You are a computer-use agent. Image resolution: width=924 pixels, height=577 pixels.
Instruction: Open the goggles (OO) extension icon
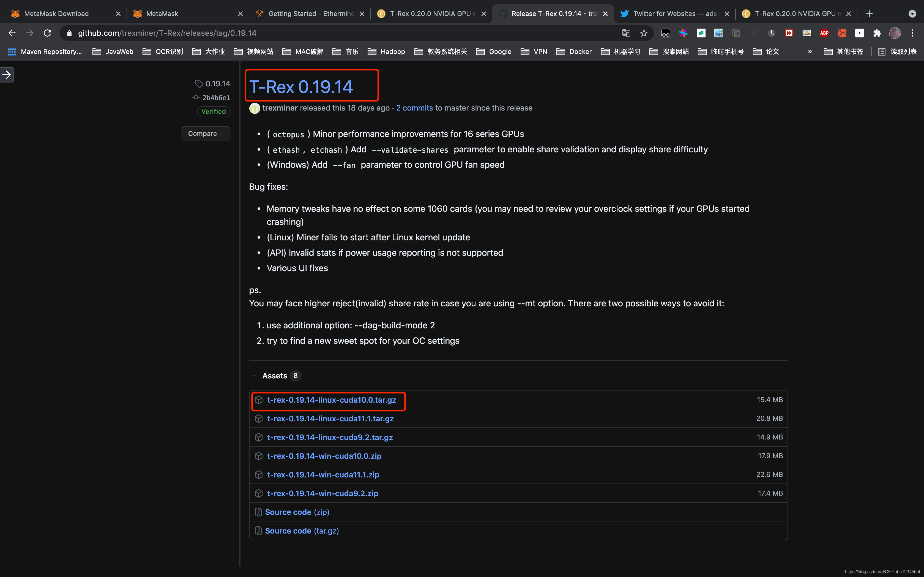[x=666, y=33]
